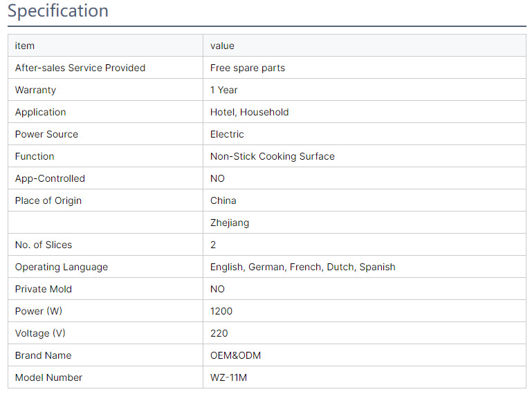Select the Warranty row label

35,90
